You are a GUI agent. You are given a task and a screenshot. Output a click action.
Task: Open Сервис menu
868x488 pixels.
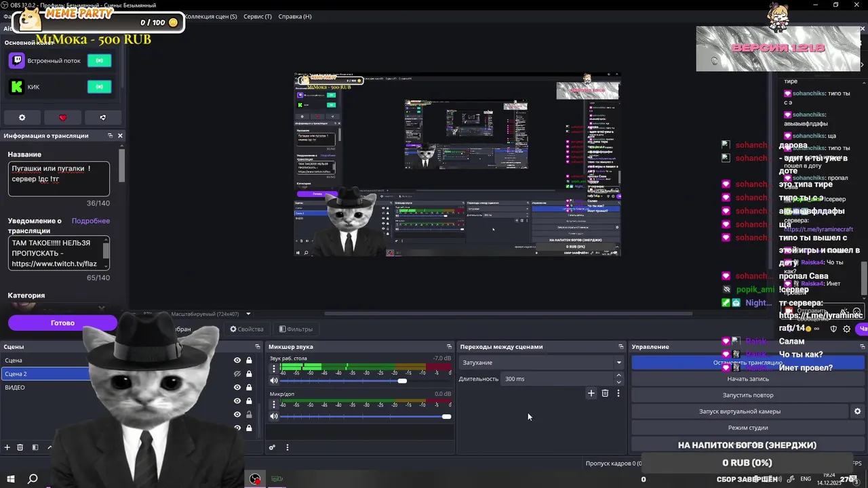[x=258, y=16]
